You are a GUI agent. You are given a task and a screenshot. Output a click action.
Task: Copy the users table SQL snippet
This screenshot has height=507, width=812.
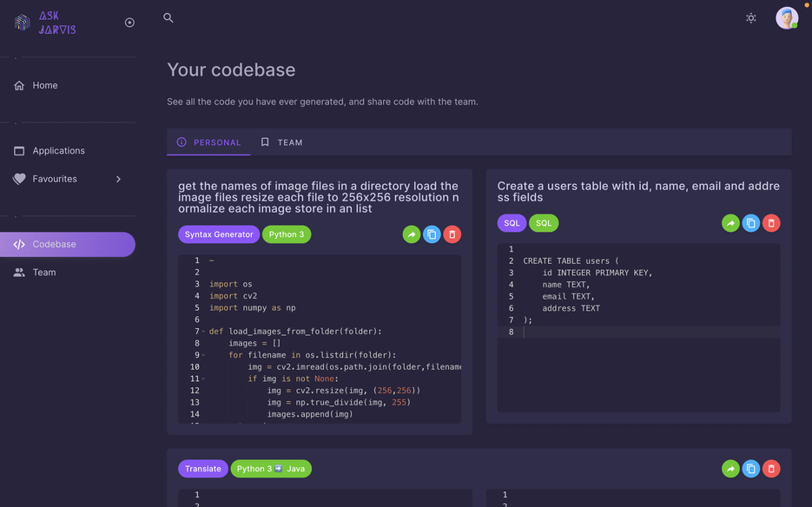click(x=750, y=222)
